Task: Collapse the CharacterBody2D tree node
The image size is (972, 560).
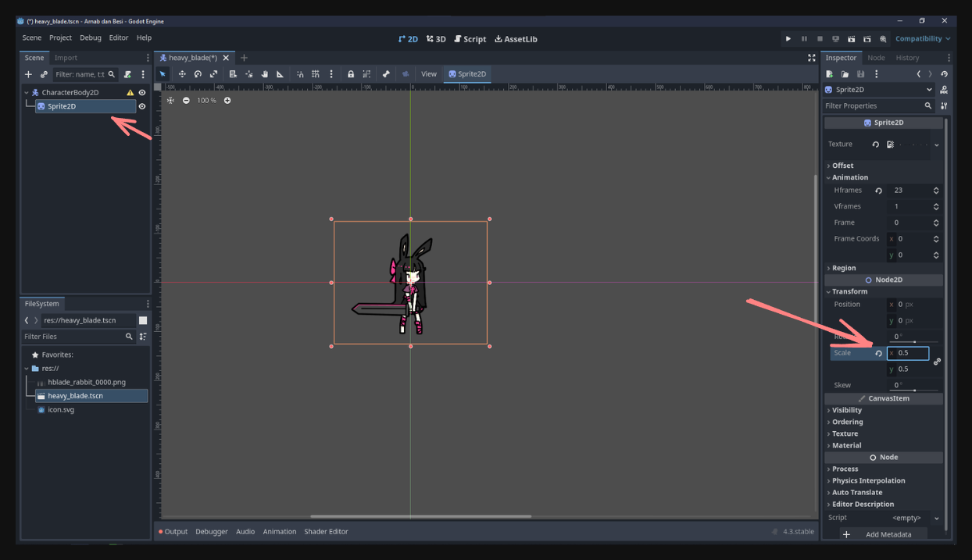Action: (x=26, y=93)
